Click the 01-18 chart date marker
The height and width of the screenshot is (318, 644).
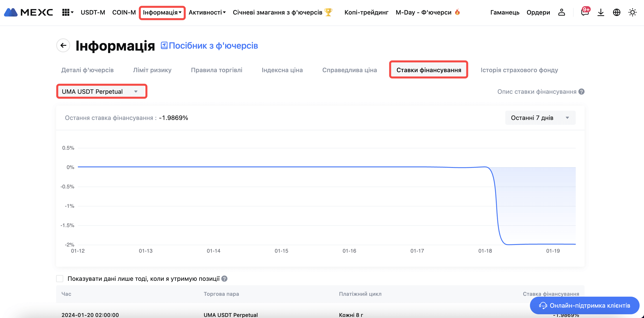(485, 251)
